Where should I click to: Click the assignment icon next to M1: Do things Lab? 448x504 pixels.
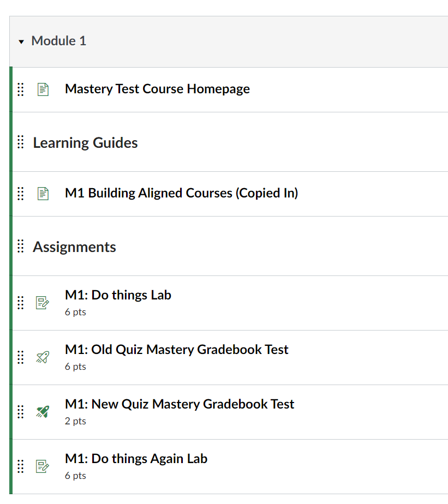coord(43,303)
